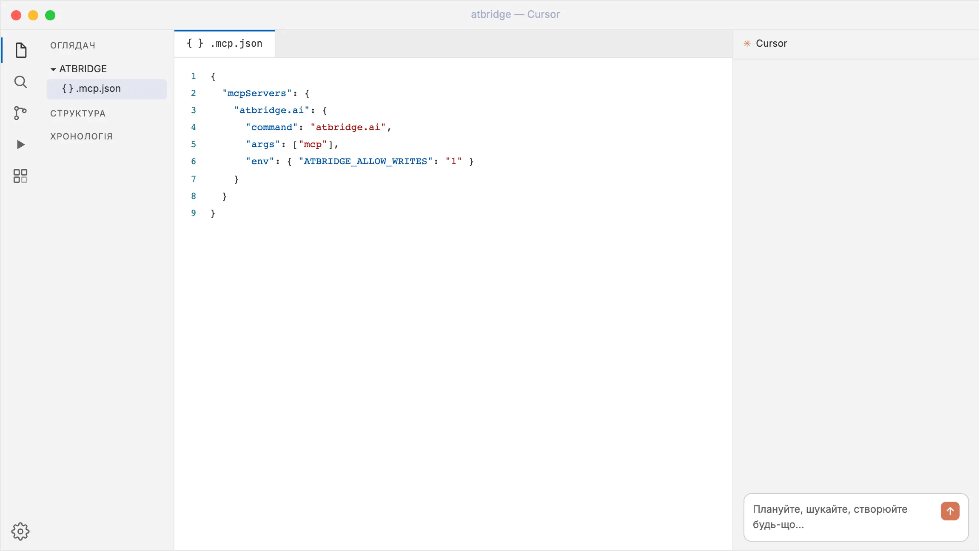Select .mcp.json file in explorer tree
The image size is (980, 551).
[107, 88]
